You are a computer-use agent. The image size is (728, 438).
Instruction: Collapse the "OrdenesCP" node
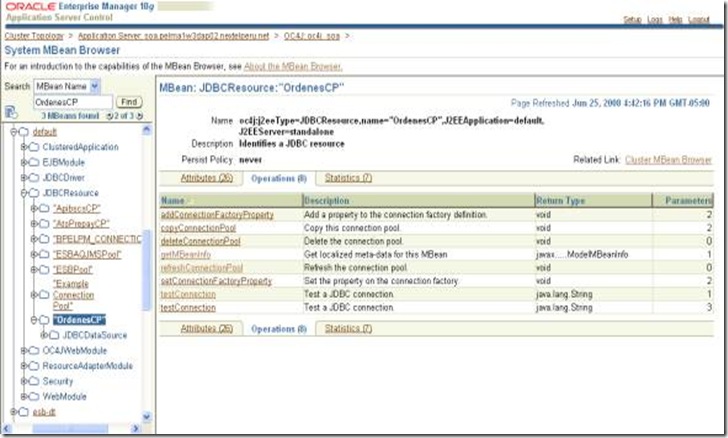pos(34,320)
